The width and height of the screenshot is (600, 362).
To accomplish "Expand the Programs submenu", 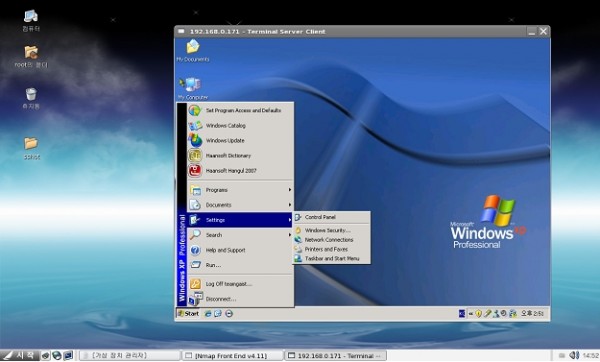I will [x=240, y=190].
